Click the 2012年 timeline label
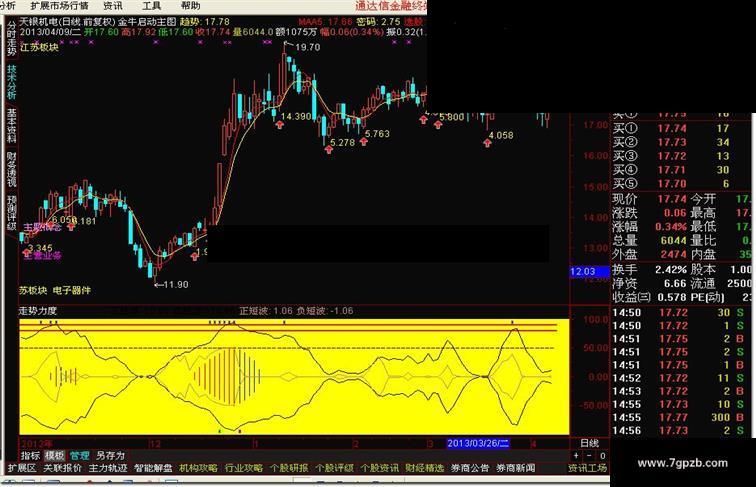 pyautogui.click(x=36, y=444)
